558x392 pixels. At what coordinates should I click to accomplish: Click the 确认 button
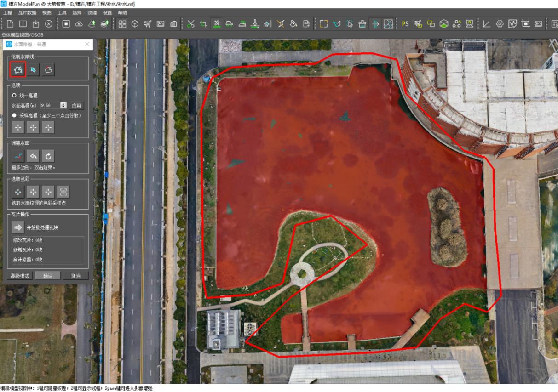click(x=48, y=276)
